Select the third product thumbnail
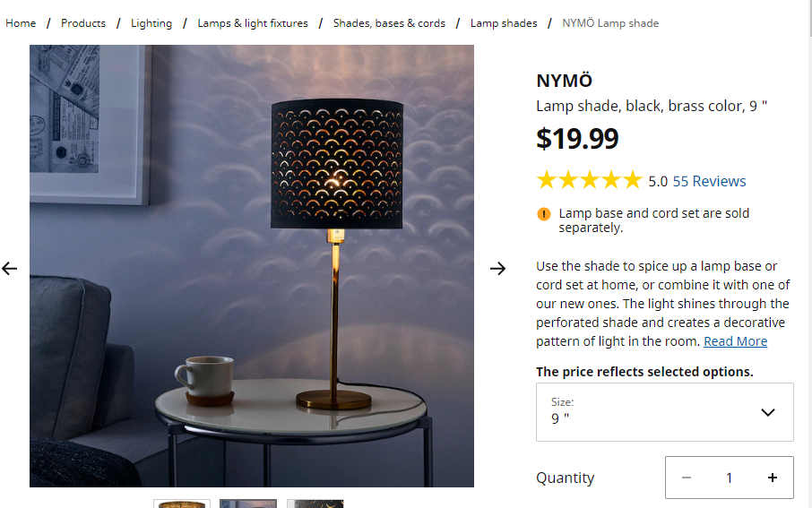 [315, 504]
